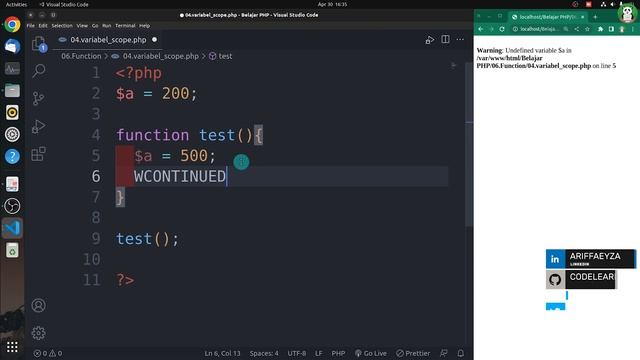
Task: Show errors and warnings in status bar
Action: tap(48, 353)
